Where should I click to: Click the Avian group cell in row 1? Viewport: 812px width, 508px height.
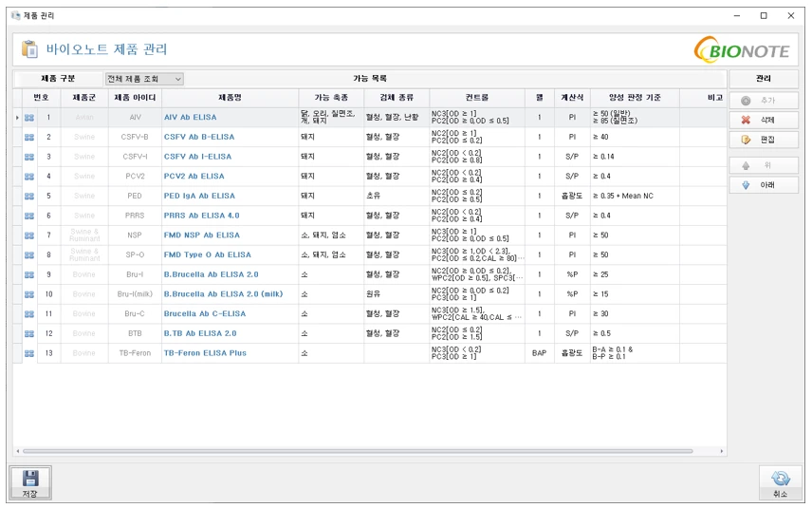[x=83, y=118]
